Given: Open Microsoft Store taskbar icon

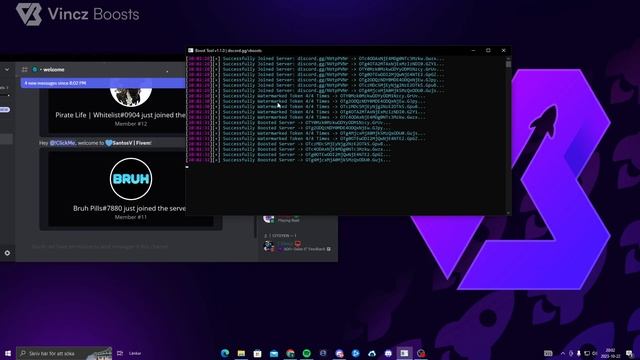Looking at the screenshot, I should pyautogui.click(x=258, y=353).
